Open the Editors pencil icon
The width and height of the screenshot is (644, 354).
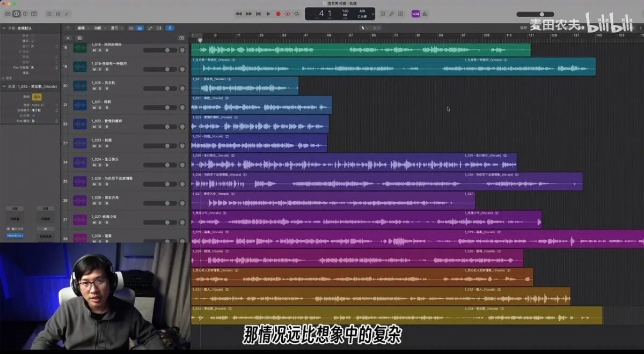[x=67, y=13]
